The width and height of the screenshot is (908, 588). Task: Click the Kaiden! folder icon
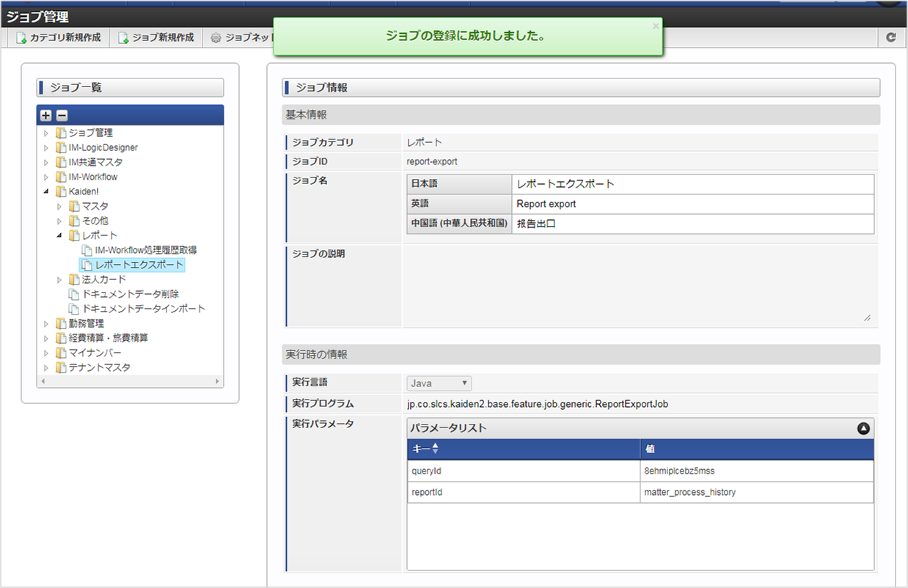coord(61,191)
